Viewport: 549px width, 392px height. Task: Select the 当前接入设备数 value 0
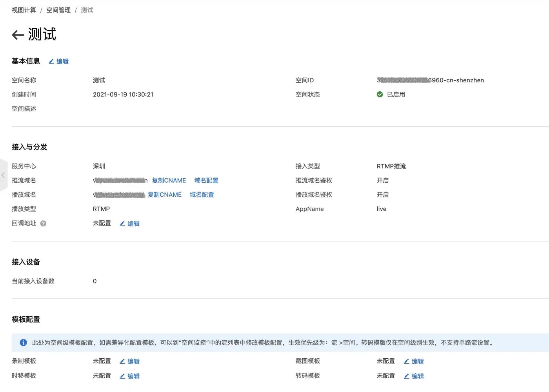95,281
